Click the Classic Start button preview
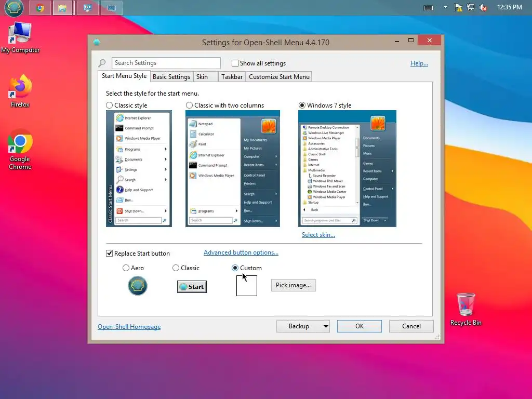 click(192, 287)
